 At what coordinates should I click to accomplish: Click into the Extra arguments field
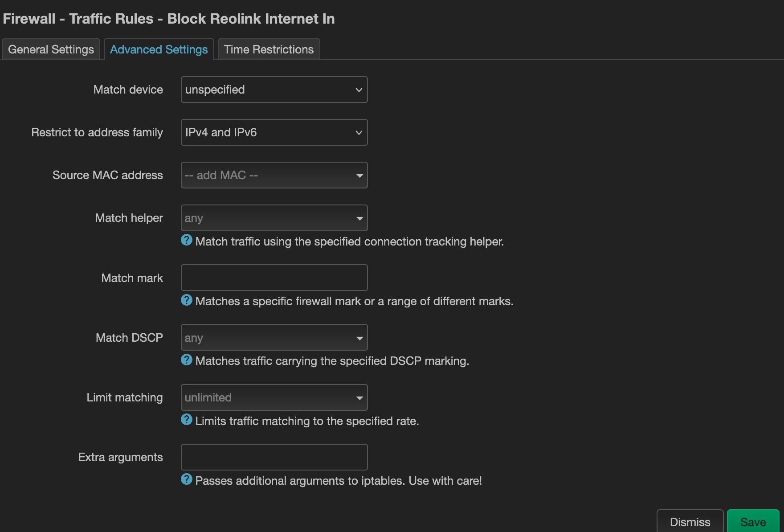tap(274, 457)
